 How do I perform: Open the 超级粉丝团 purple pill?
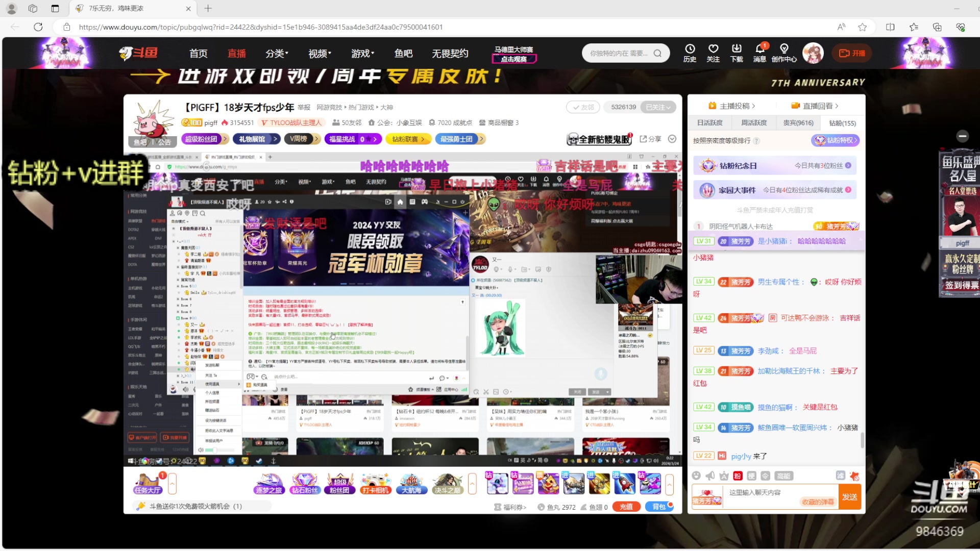pyautogui.click(x=204, y=139)
